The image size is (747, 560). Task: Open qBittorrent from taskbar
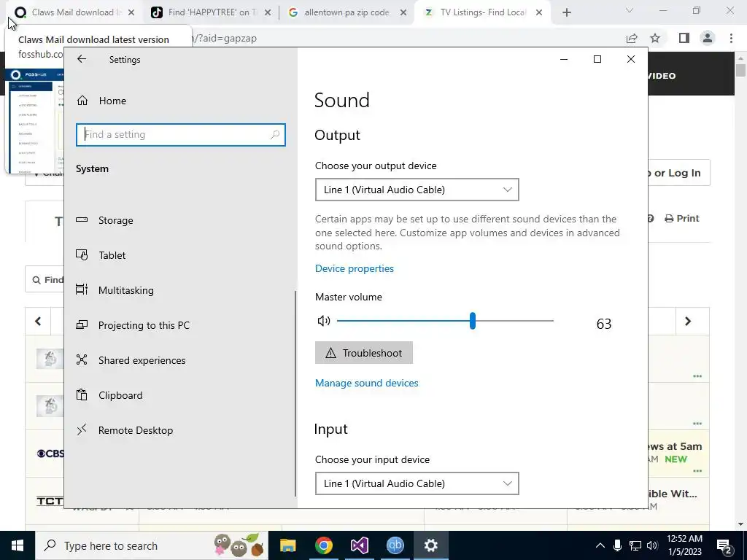[x=395, y=545]
